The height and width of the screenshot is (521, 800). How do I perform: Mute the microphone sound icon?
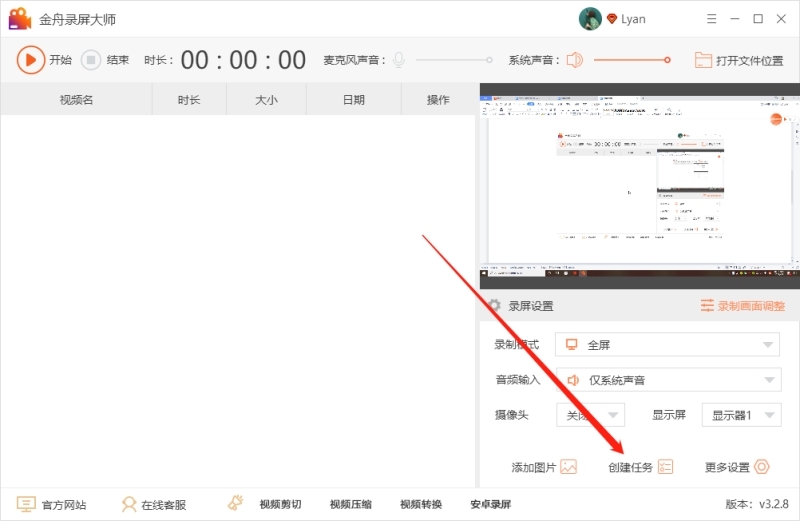(399, 60)
